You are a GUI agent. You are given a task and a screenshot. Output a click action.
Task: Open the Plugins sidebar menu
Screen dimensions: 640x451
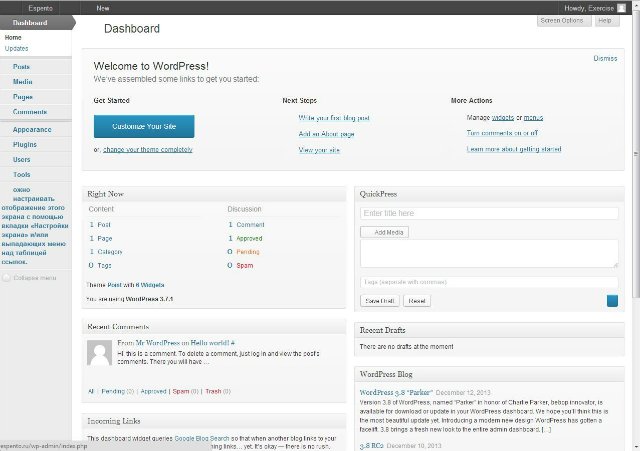pyautogui.click(x=25, y=144)
